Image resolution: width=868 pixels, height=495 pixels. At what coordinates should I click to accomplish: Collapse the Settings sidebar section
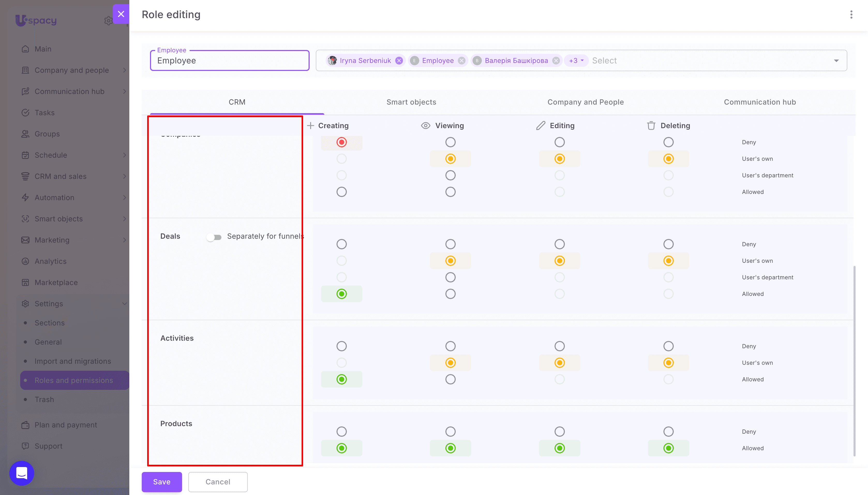pyautogui.click(x=125, y=304)
